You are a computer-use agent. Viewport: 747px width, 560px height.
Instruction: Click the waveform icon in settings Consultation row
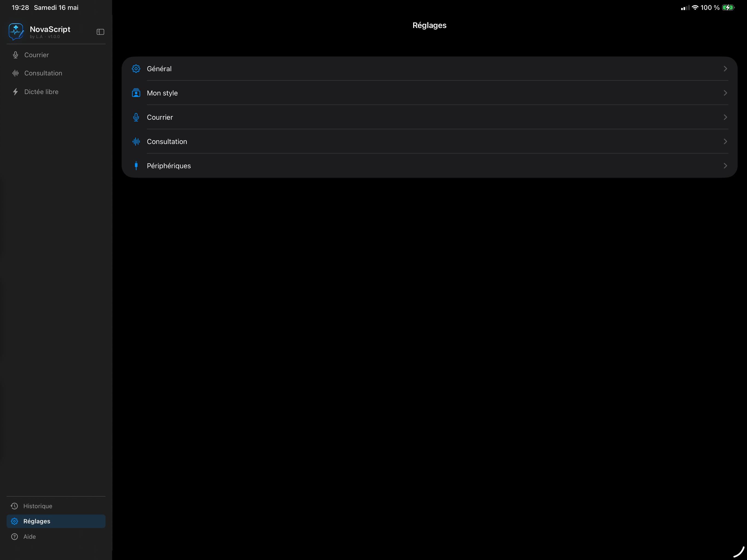pyautogui.click(x=136, y=142)
